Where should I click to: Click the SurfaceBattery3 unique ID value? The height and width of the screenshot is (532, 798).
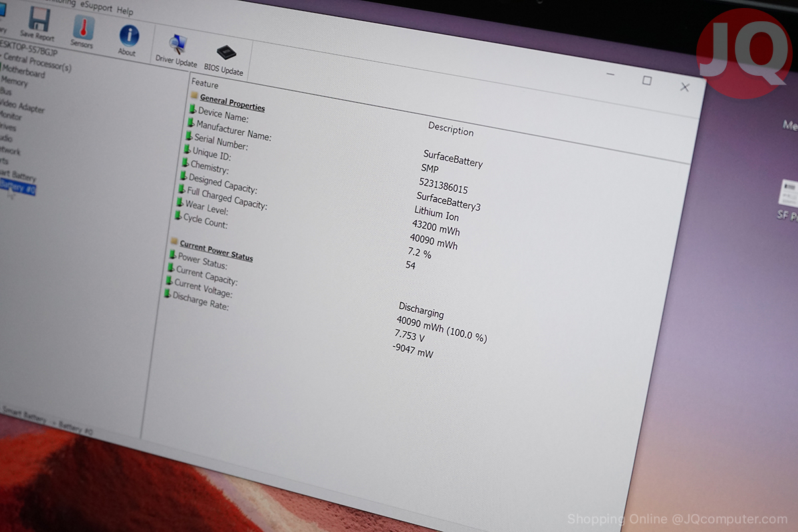tap(448, 201)
